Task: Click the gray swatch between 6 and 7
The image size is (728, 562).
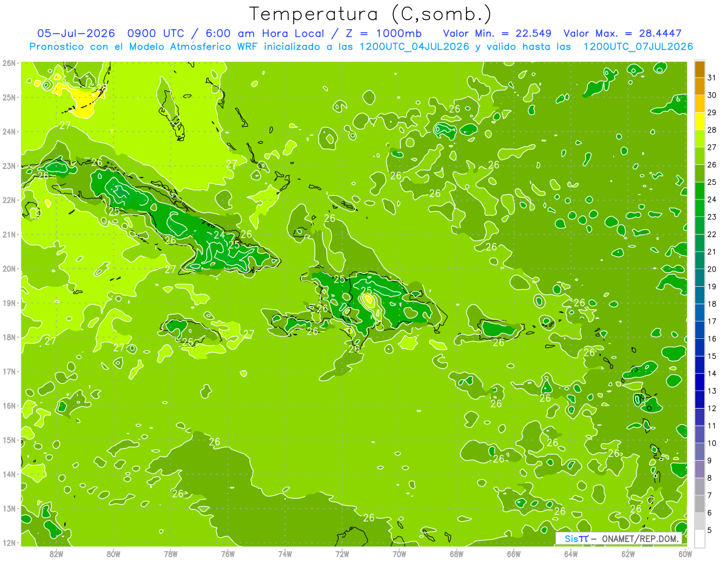Action: [x=699, y=504]
